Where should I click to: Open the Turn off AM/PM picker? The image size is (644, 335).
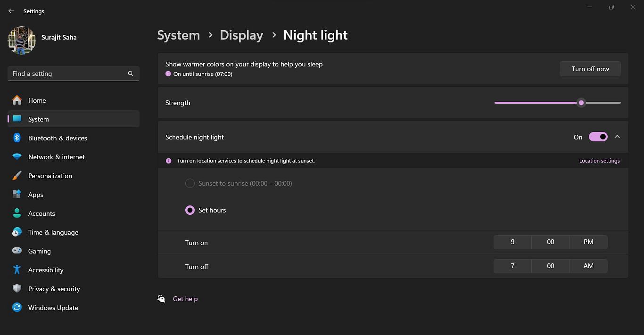click(x=588, y=266)
